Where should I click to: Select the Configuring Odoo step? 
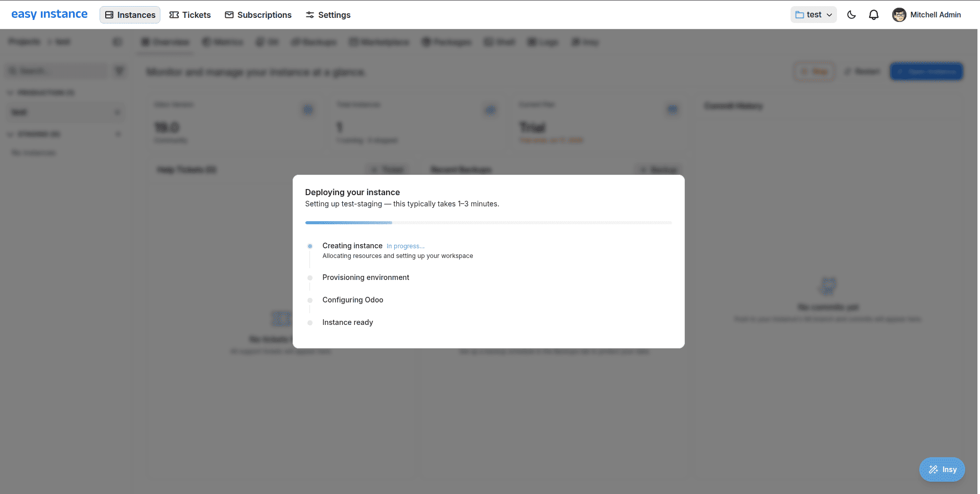click(352, 300)
